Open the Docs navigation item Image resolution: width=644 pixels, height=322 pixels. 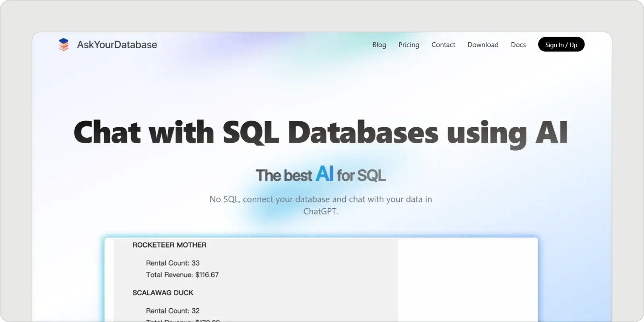coord(518,45)
